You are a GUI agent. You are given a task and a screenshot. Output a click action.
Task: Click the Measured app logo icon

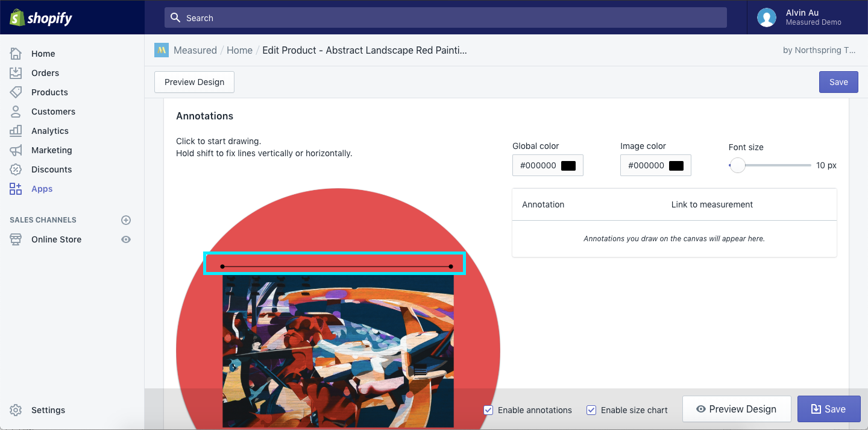tap(162, 50)
